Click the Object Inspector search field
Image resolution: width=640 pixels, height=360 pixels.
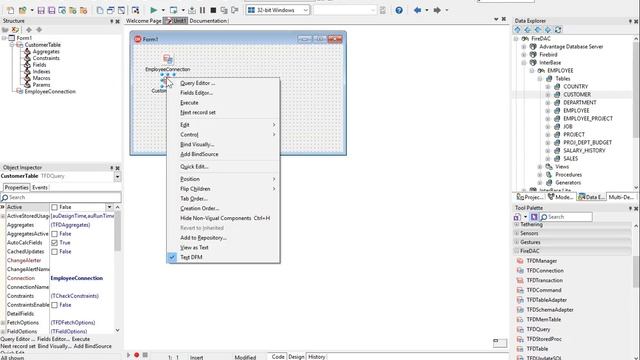click(x=61, y=198)
